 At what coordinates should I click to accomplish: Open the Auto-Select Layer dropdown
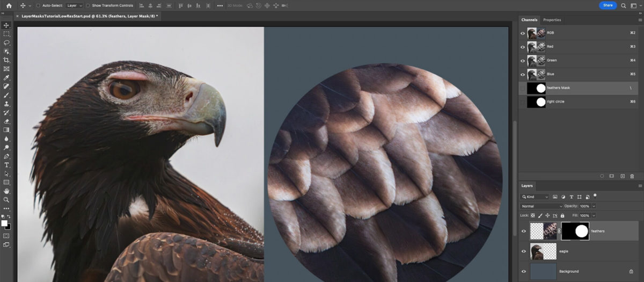(x=75, y=5)
